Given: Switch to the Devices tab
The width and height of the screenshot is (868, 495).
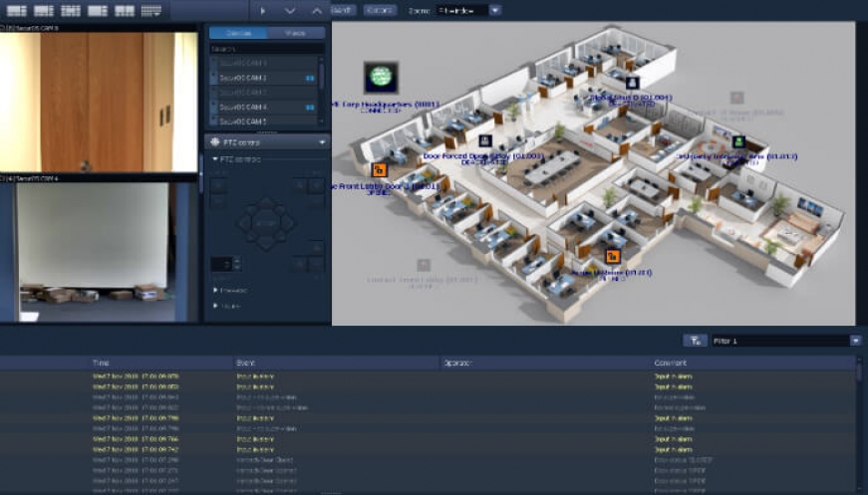Looking at the screenshot, I should click(x=238, y=33).
